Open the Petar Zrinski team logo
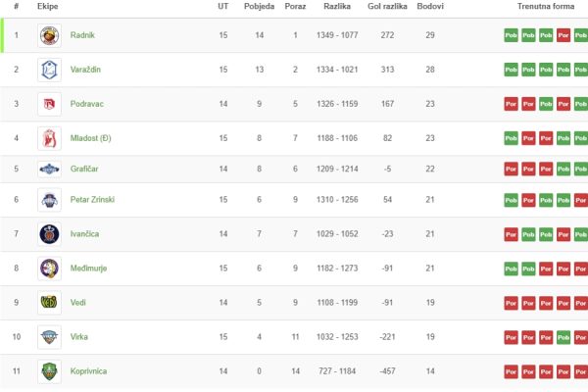This screenshot has width=588, height=392. pyautogui.click(x=50, y=200)
